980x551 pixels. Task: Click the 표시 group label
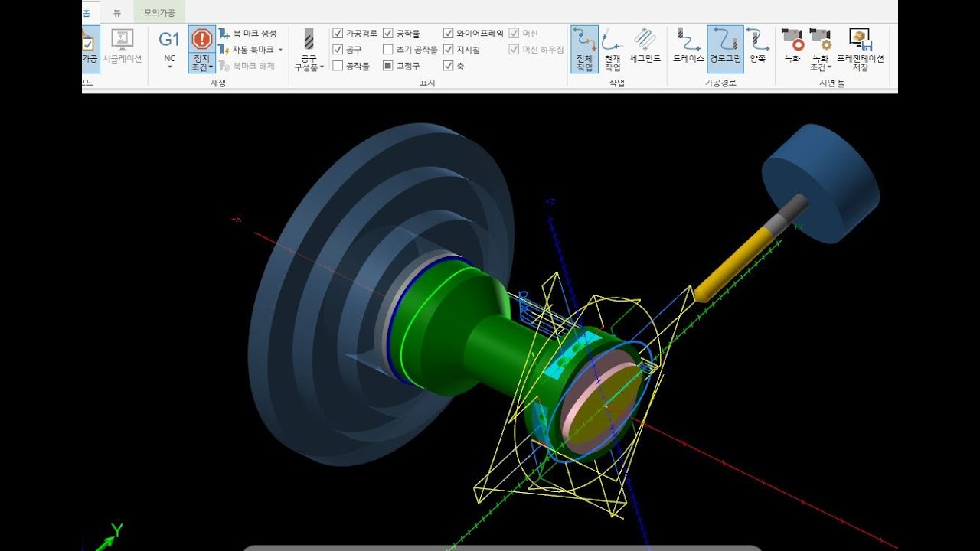pos(428,83)
